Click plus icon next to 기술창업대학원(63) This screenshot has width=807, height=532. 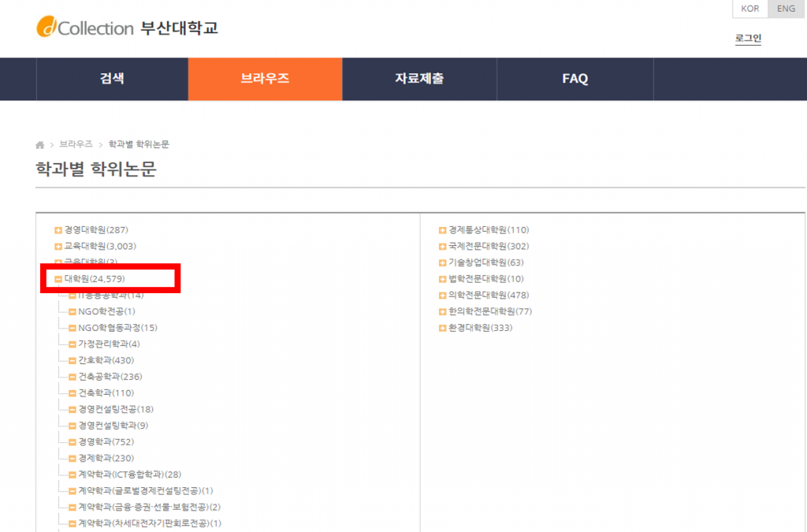(443, 262)
